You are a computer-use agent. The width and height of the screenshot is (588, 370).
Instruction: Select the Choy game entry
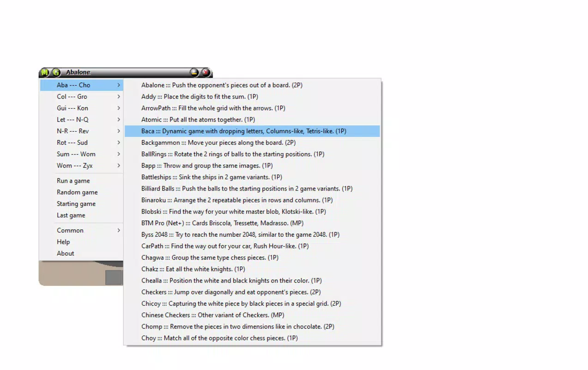tap(252, 338)
